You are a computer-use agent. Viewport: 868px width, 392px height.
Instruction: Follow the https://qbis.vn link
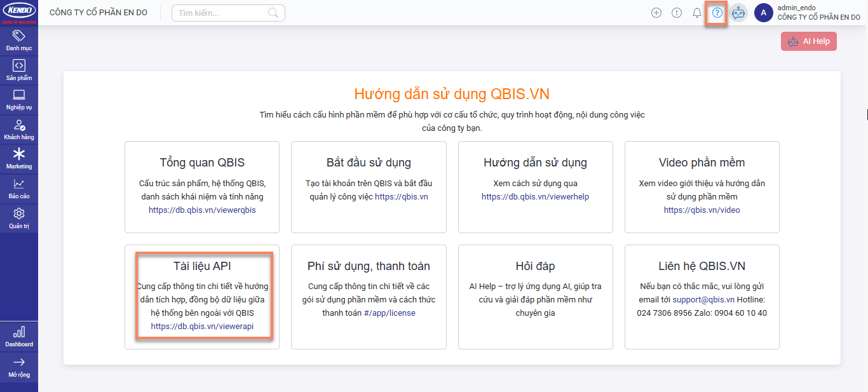click(402, 197)
